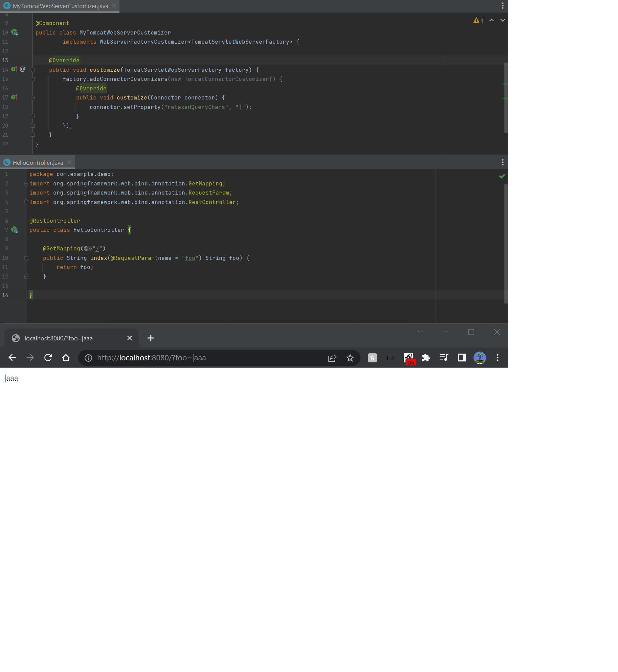Click the "foo" request parameter name
Image resolution: width=618 pixels, height=672 pixels.
tap(190, 258)
